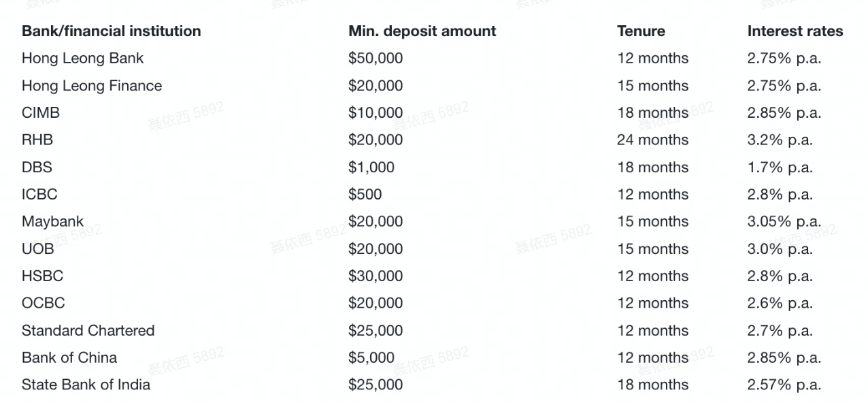Select the OCBC 2.6% p.a. rate

(x=780, y=304)
